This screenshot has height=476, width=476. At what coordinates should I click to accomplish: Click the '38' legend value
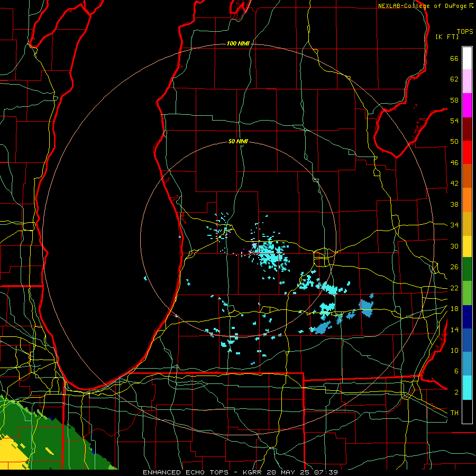454,204
